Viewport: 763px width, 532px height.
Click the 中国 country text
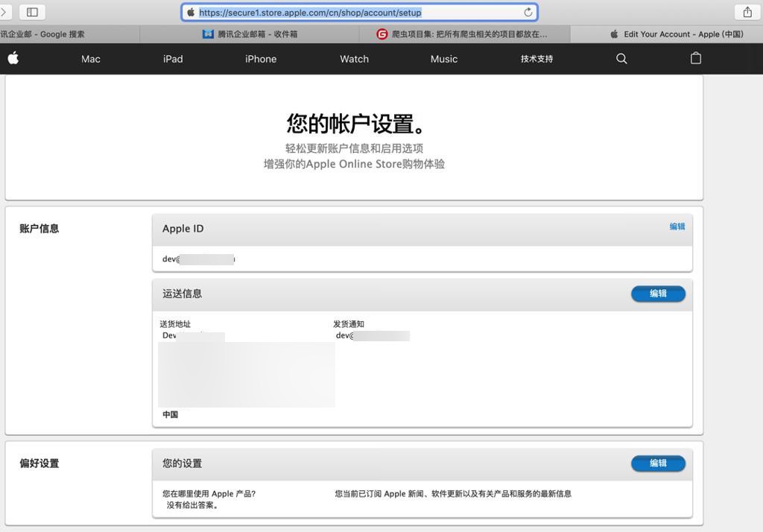171,415
